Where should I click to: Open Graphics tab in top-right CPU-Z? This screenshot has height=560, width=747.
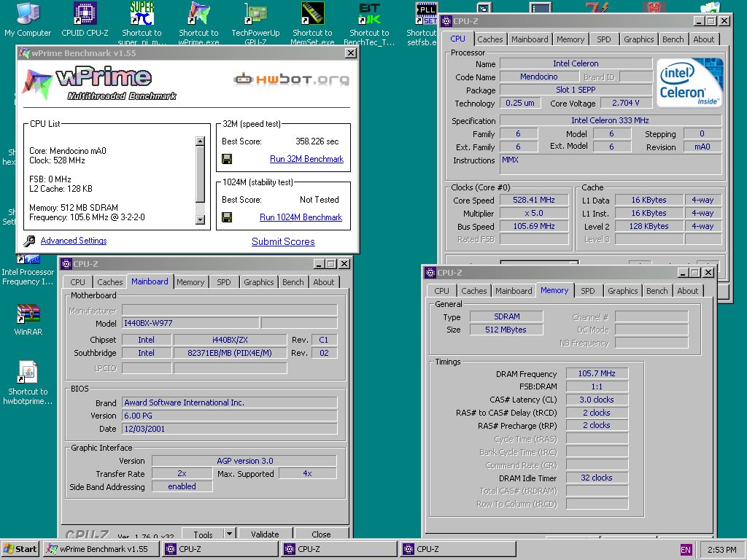tap(638, 39)
